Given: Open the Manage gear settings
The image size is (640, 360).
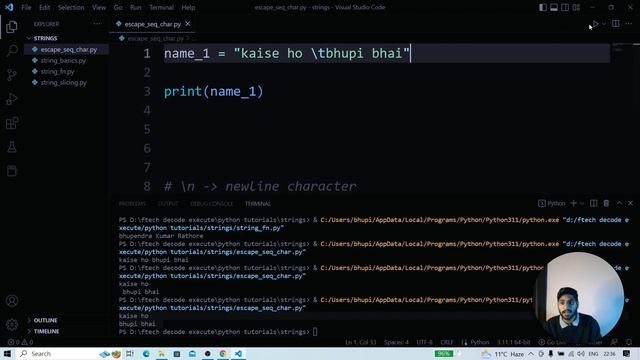Looking at the screenshot, I should [12, 324].
